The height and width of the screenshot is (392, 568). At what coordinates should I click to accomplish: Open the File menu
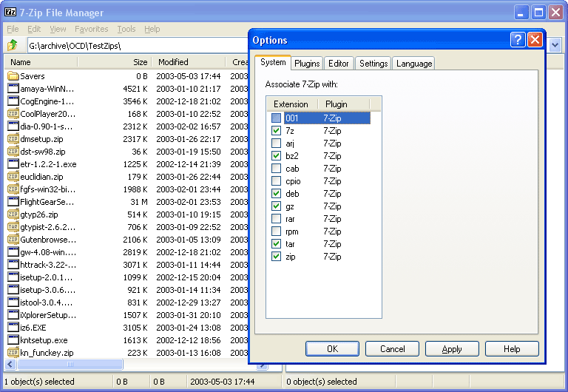[x=13, y=29]
